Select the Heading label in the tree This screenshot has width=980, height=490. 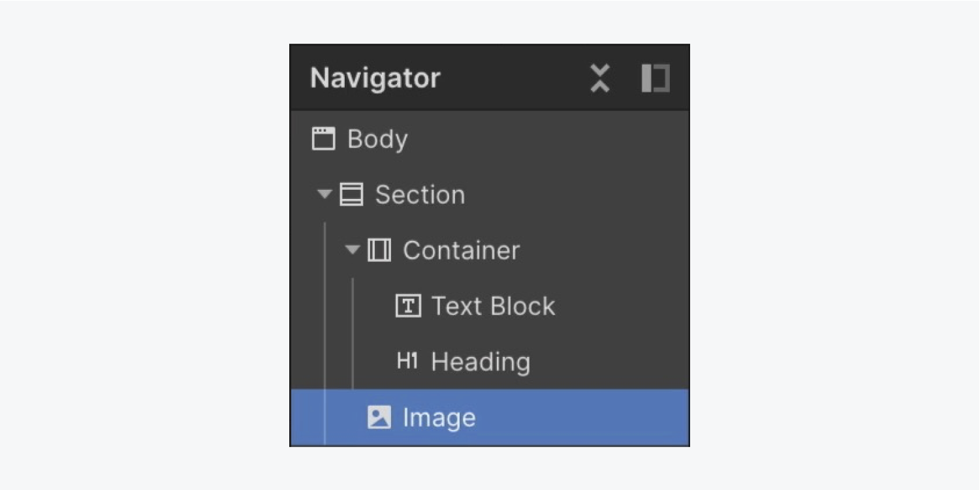click(481, 361)
